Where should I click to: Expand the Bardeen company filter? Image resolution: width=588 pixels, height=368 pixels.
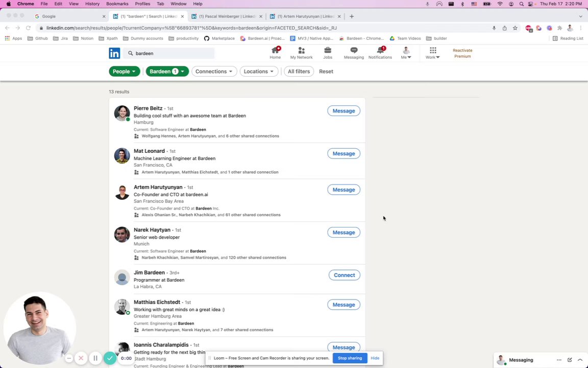coord(167,72)
